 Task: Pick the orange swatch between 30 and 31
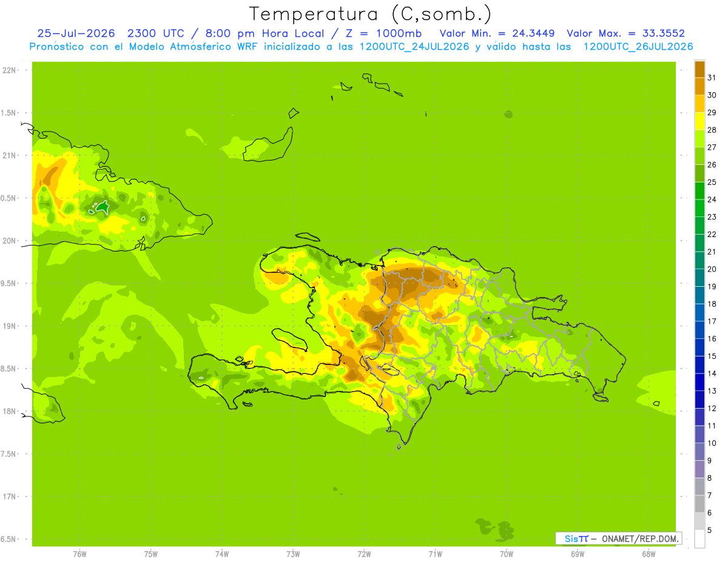699,86
